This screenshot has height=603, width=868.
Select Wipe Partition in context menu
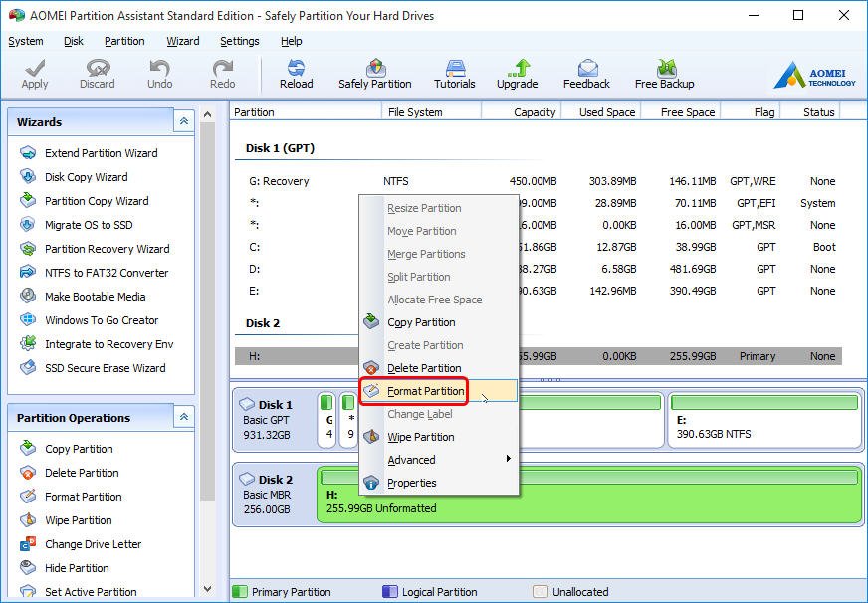(438, 437)
